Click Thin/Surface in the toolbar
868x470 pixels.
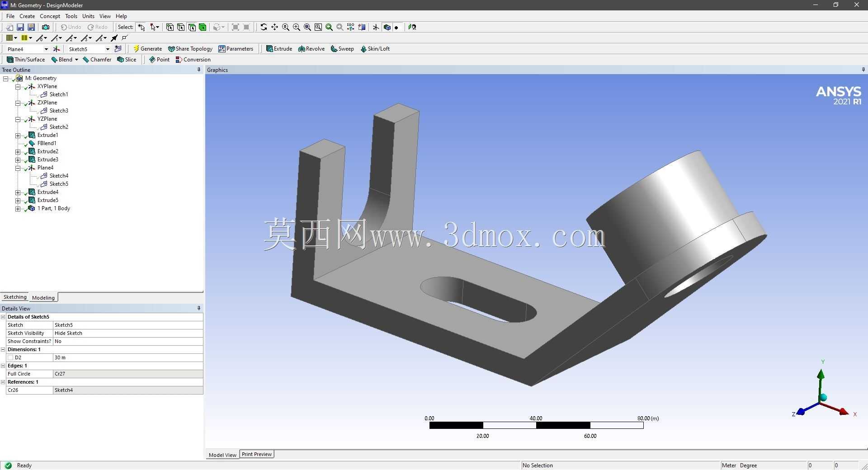coord(26,60)
